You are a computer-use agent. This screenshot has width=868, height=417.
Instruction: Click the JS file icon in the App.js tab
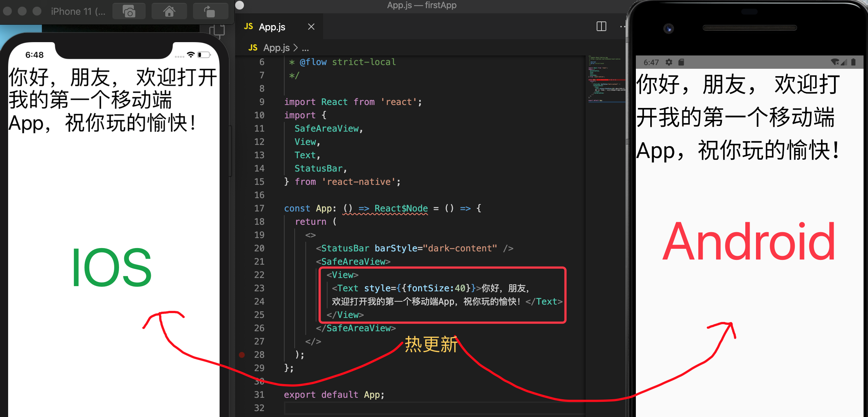(248, 26)
